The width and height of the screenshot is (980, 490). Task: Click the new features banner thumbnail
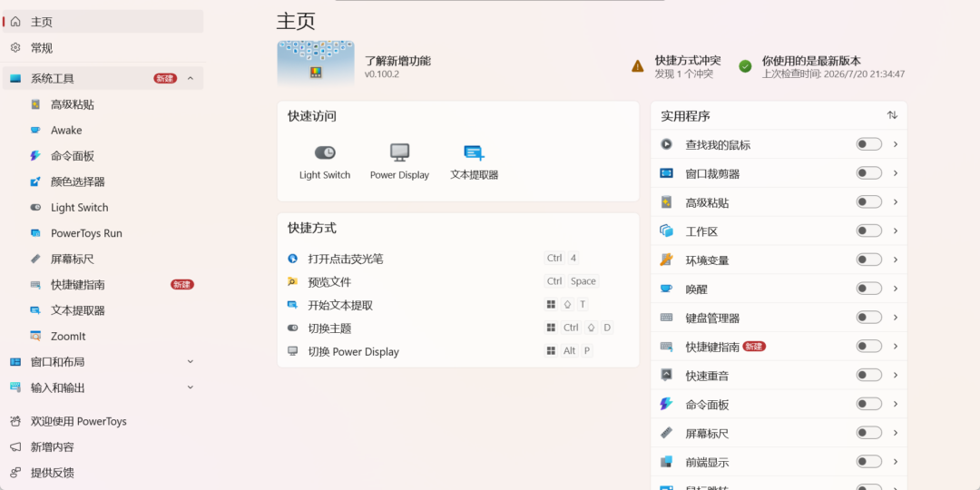click(316, 64)
